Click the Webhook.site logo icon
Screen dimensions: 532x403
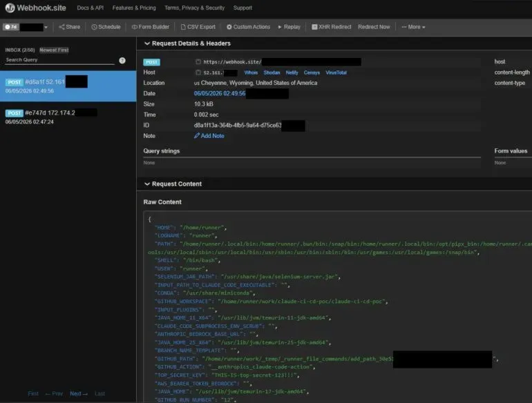(10, 8)
